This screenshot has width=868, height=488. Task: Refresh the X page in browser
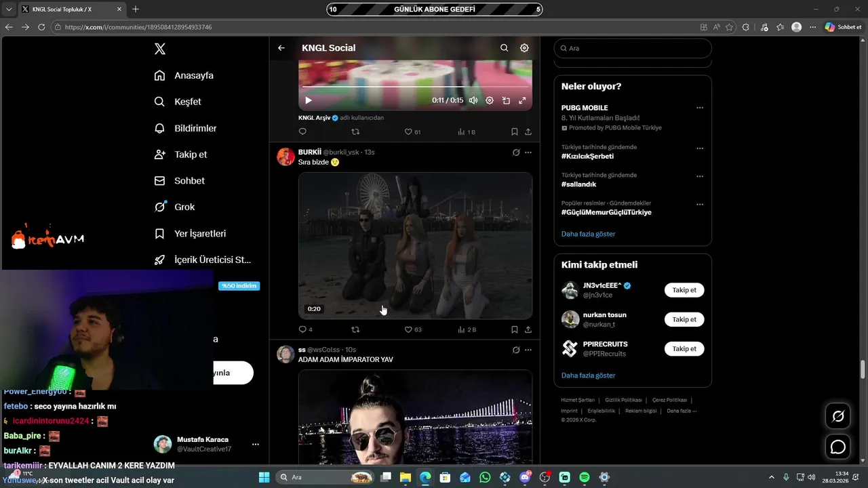point(41,27)
